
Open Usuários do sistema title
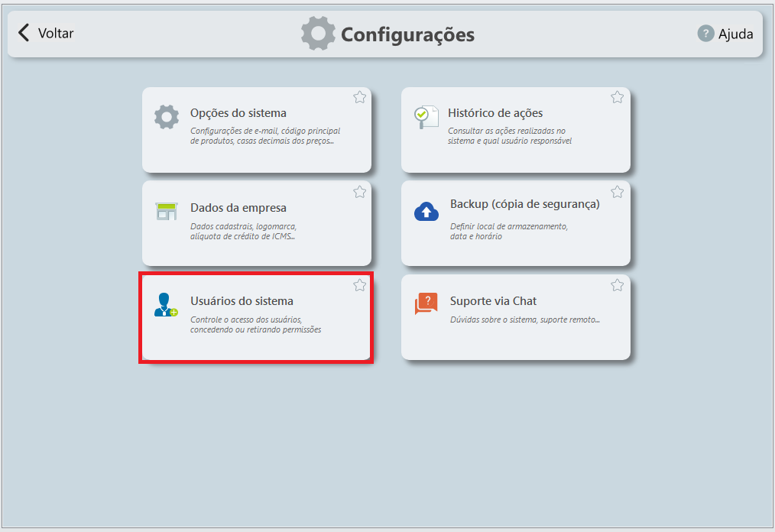242,301
